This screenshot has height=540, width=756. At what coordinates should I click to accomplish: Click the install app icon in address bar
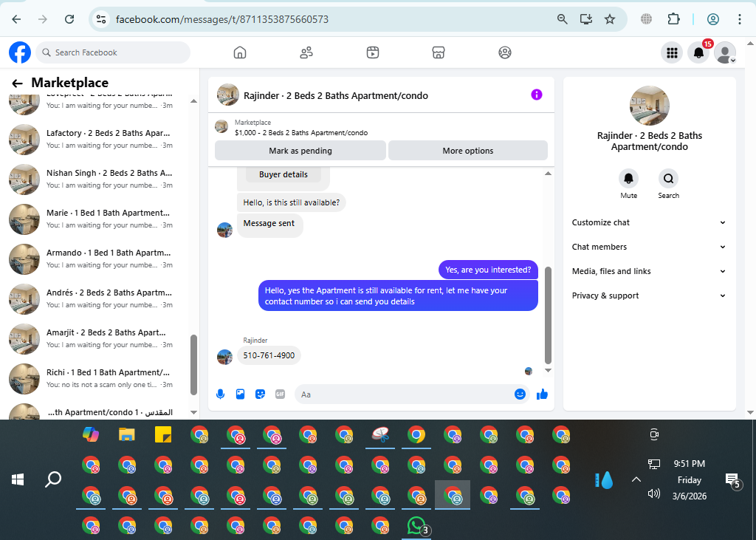pos(586,19)
